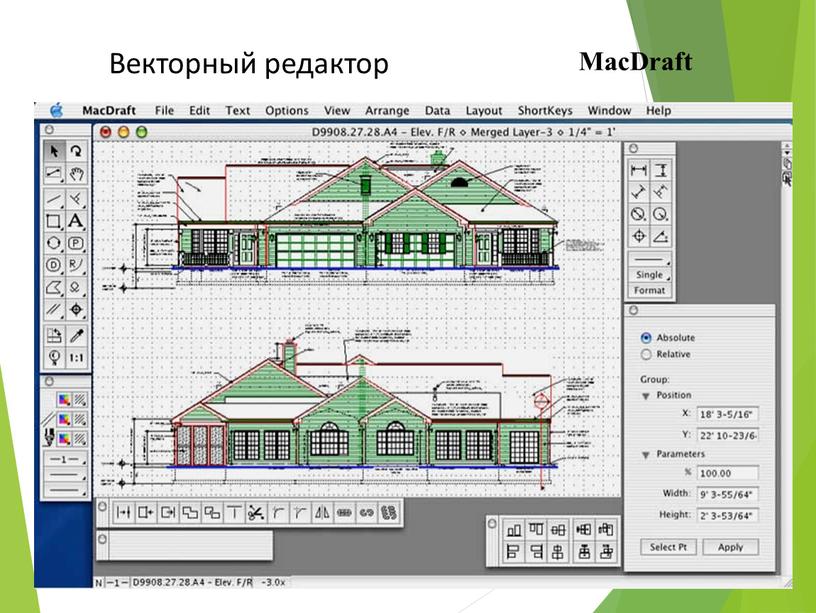The height and width of the screenshot is (613, 816).
Task: Select the straight line tool
Action: click(54, 199)
